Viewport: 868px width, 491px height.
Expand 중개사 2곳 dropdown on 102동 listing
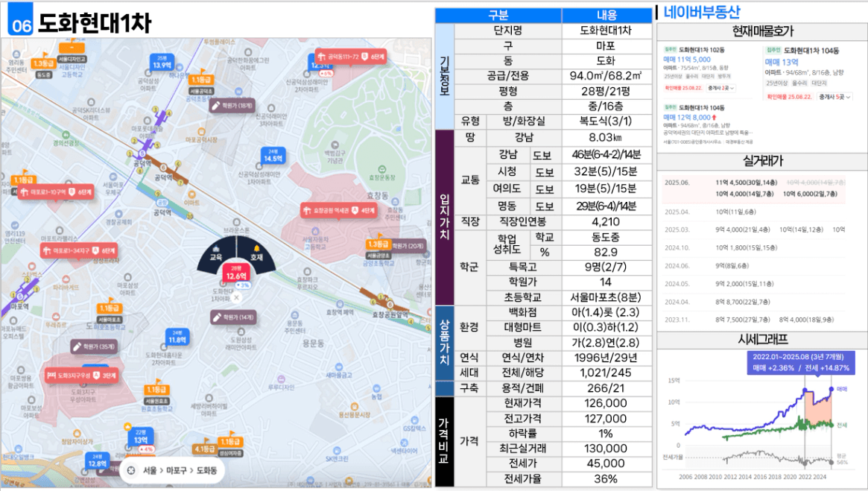point(720,88)
